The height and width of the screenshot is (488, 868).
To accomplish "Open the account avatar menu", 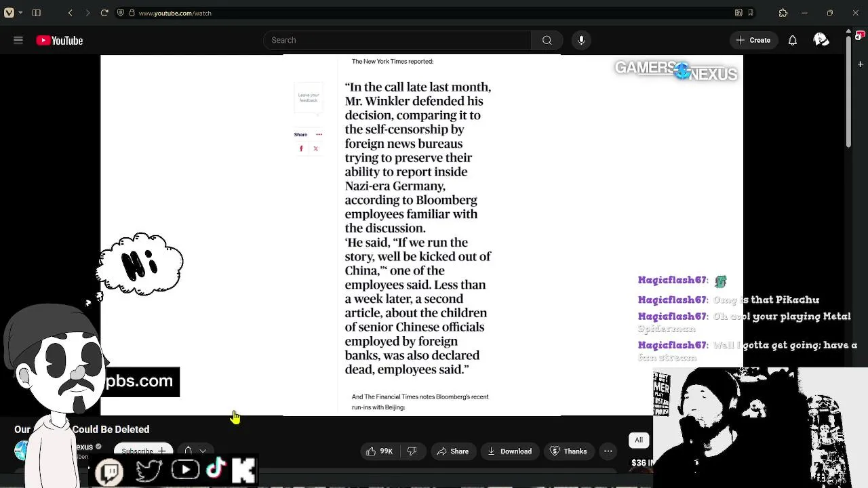I will 821,40.
